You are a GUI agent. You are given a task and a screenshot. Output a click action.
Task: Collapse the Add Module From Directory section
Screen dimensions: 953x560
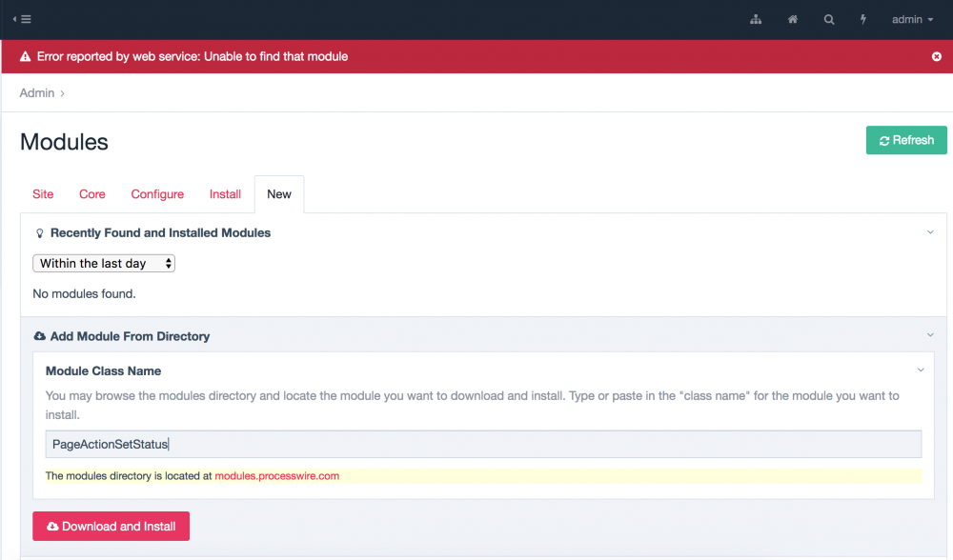[930, 334]
